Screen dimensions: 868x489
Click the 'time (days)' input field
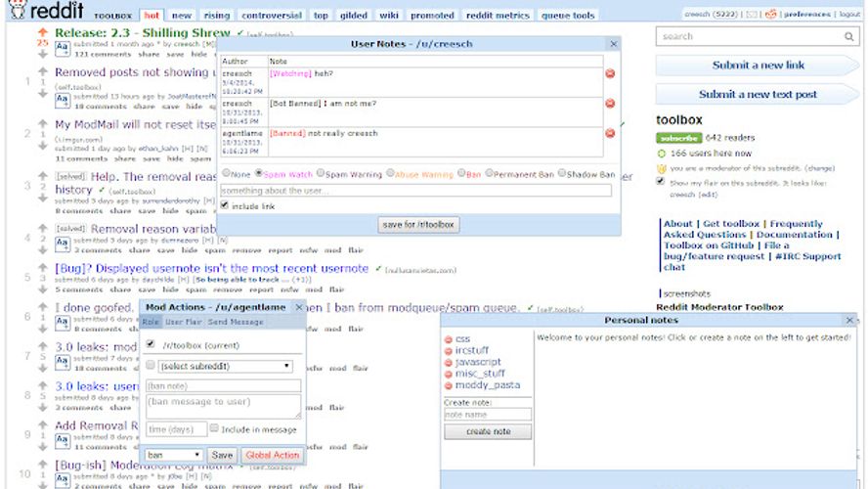point(177,429)
